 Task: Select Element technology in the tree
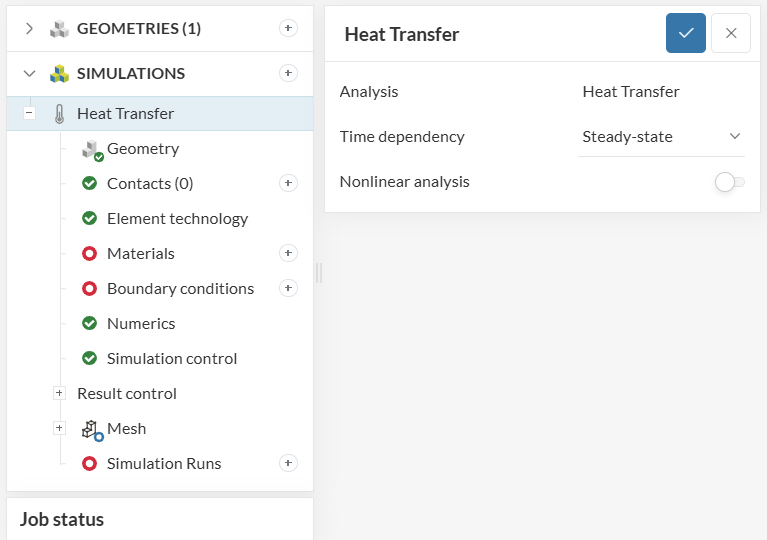[x=177, y=218]
